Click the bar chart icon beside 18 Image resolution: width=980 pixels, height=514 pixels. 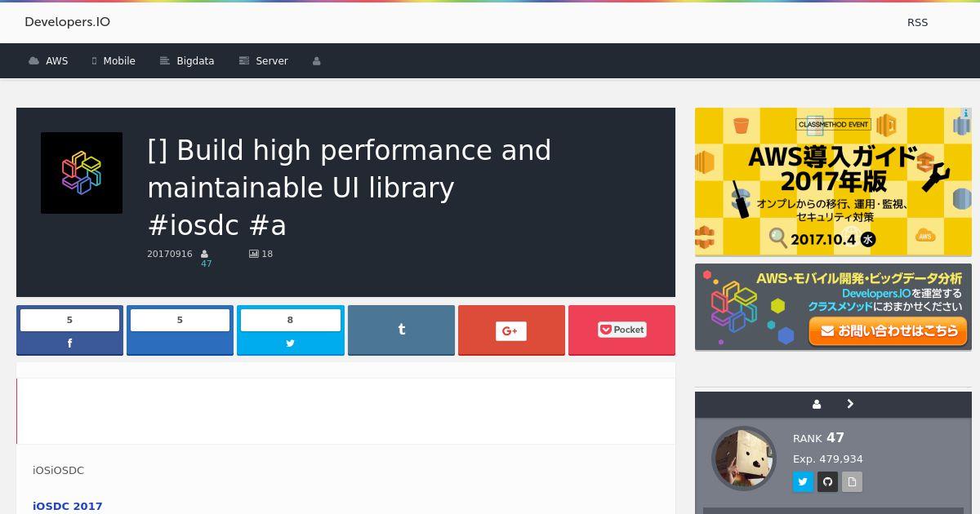[253, 254]
